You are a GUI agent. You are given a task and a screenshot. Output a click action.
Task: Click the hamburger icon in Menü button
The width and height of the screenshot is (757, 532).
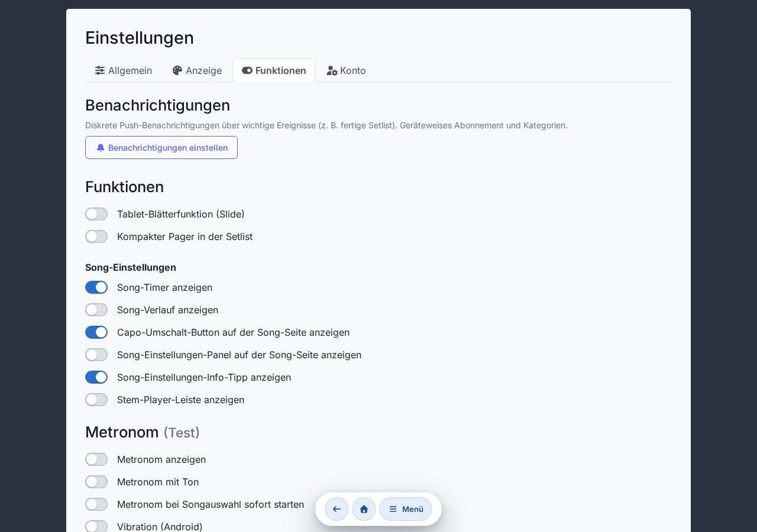[x=393, y=509]
